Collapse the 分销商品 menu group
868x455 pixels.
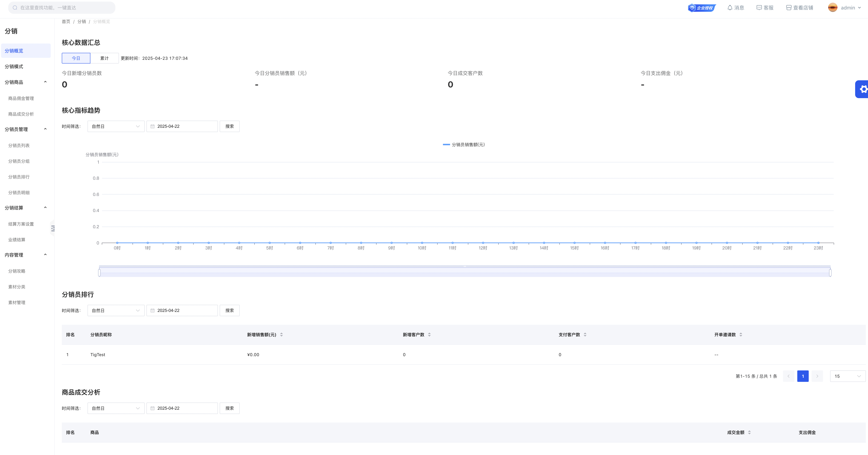point(45,82)
